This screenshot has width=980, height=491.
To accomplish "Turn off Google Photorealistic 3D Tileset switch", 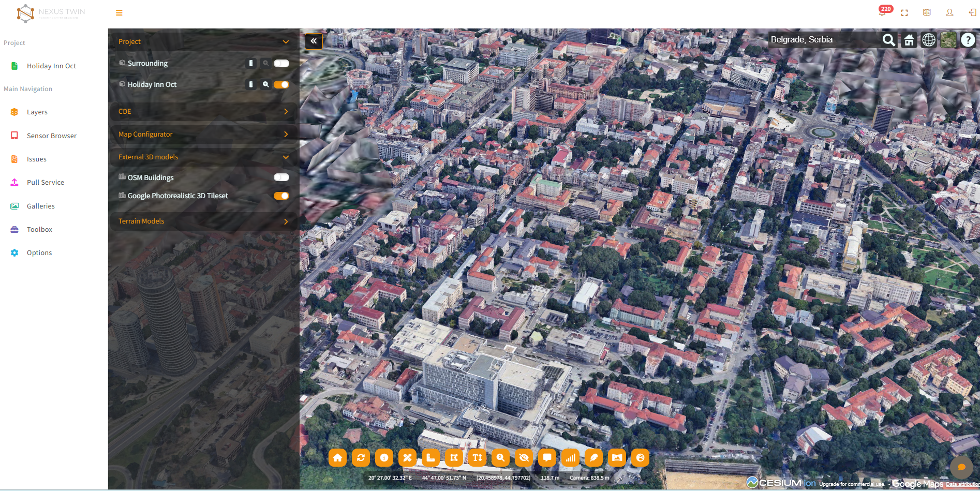I will (281, 196).
